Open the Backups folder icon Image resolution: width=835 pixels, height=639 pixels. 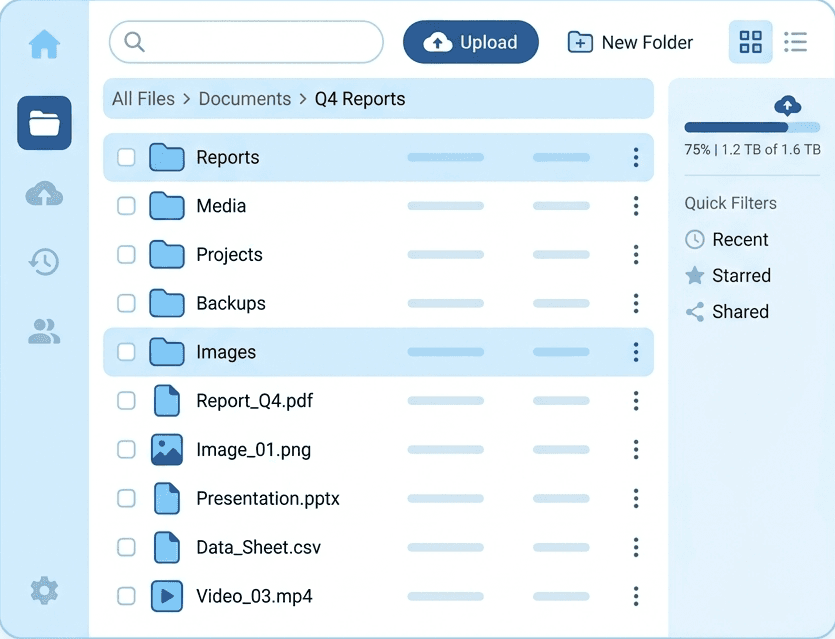[x=167, y=303]
